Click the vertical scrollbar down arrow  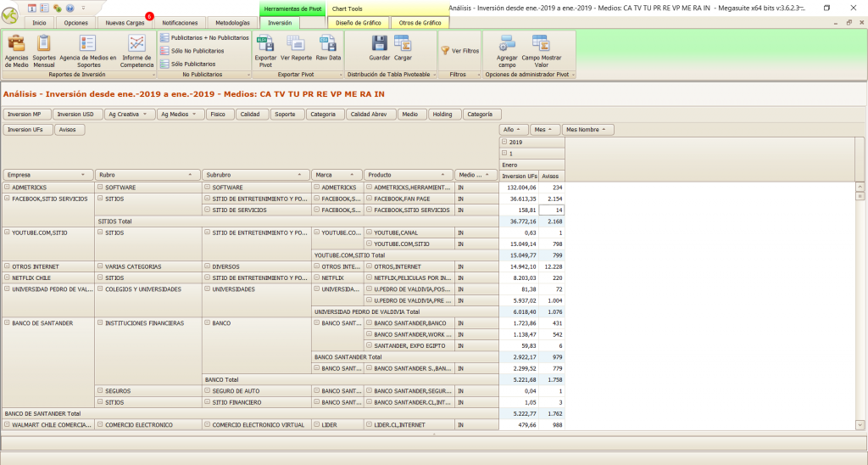click(x=860, y=425)
